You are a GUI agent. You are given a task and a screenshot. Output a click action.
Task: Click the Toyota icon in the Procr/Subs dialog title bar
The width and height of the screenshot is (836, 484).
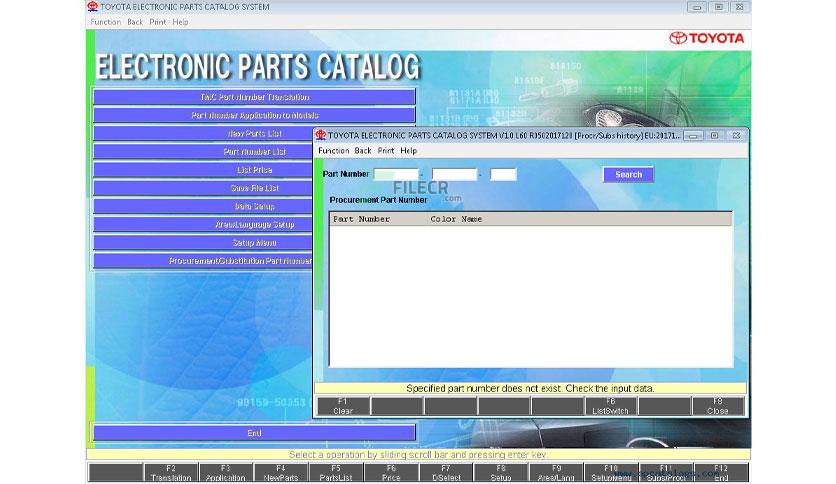(320, 135)
